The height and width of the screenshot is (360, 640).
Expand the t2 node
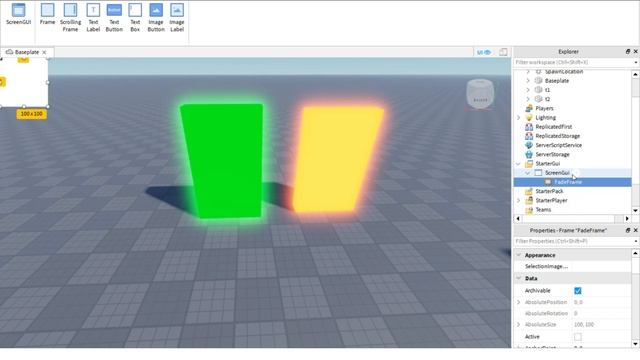[x=528, y=99]
